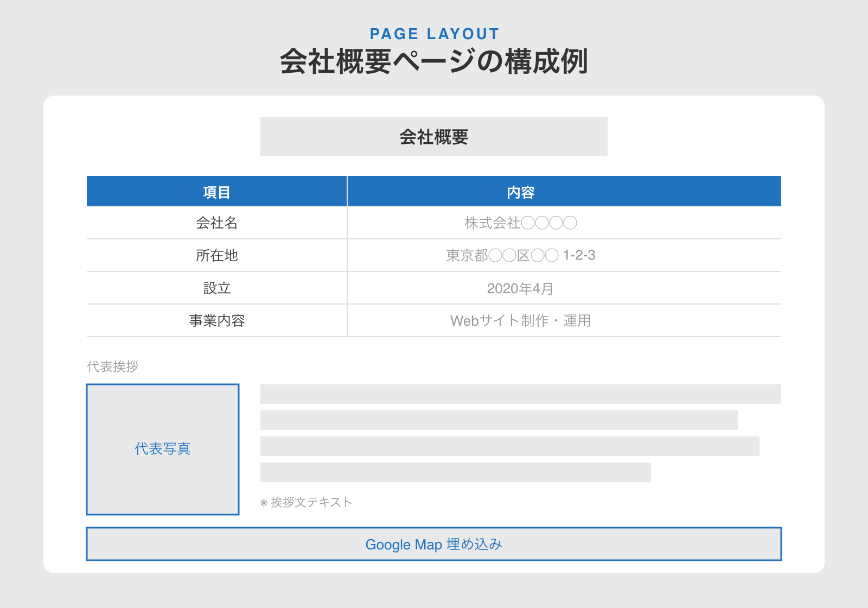Image resolution: width=868 pixels, height=608 pixels.
Task: Click the 会社名 table row
Action: coord(216,223)
